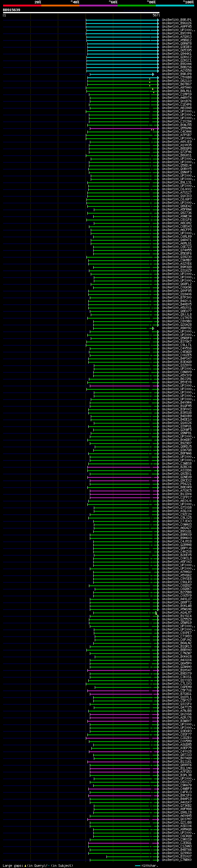Open hit UniRef100_A9PFH5
The height and width of the screenshot is (868, 197).
[176, 26]
